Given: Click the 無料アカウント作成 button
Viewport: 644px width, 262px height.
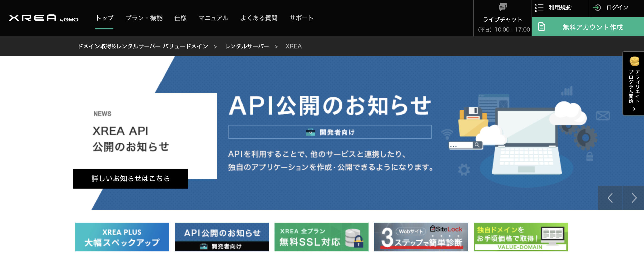Looking at the screenshot, I should (x=588, y=27).
